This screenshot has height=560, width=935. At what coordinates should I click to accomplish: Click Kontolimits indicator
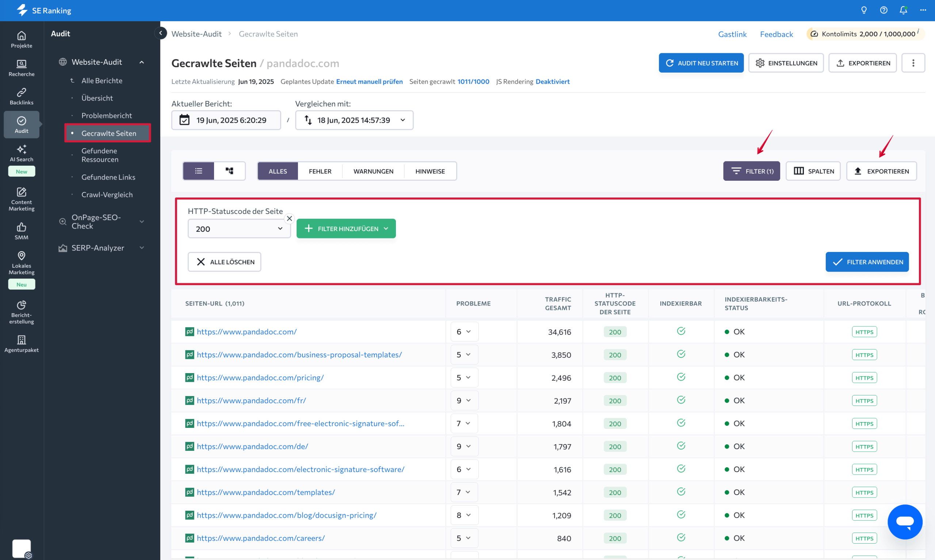coord(865,34)
